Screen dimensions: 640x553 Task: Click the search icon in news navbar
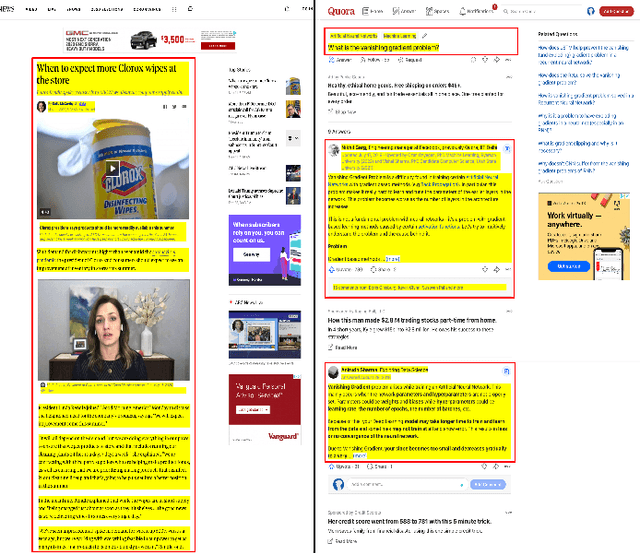point(190,9)
